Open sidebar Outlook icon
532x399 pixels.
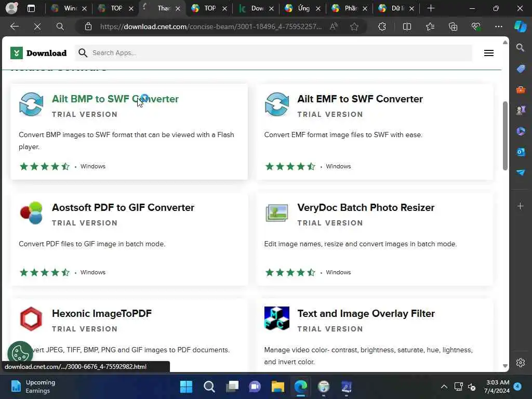point(521,152)
